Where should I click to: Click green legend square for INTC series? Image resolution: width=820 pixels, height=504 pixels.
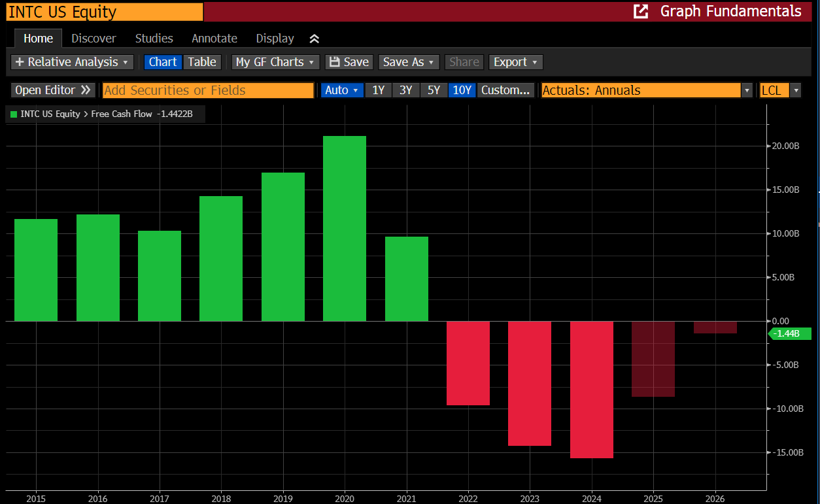click(14, 114)
